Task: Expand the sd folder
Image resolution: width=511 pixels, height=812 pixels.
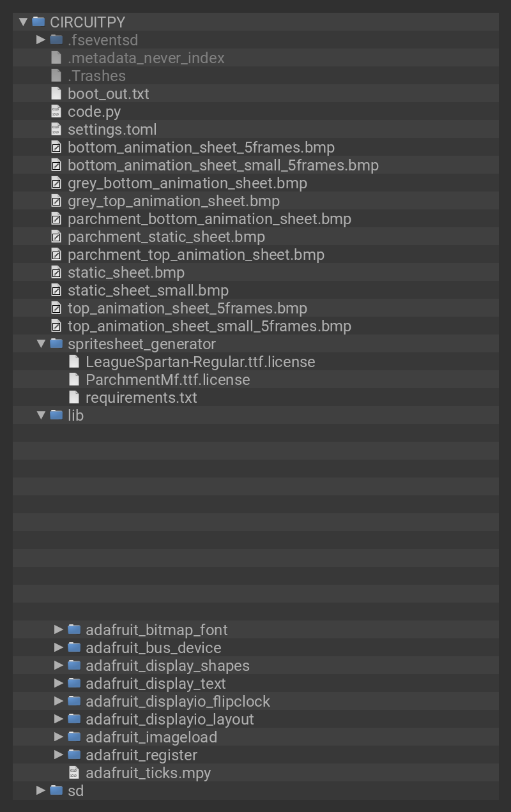Action: click(41, 791)
